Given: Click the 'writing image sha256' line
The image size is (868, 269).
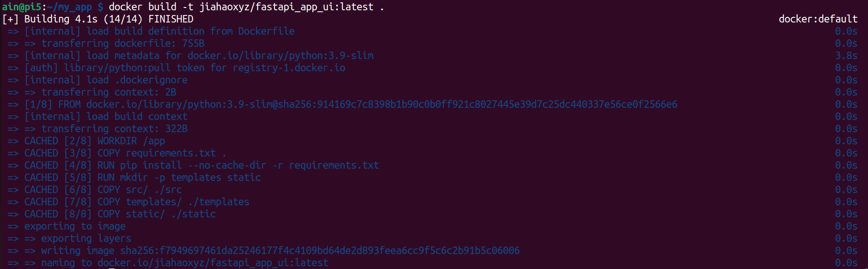Looking at the screenshot, I should coord(281,251).
